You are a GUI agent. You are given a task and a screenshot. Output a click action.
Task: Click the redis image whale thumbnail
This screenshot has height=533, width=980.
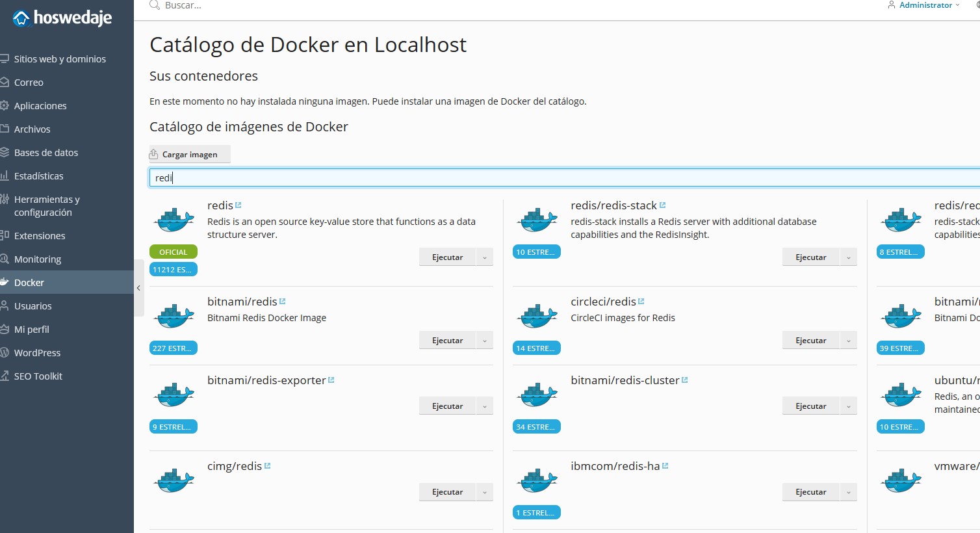click(x=174, y=220)
